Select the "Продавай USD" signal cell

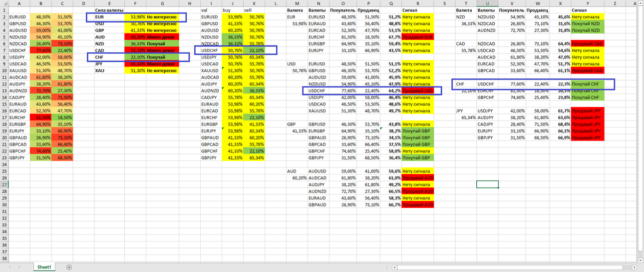tap(418, 90)
